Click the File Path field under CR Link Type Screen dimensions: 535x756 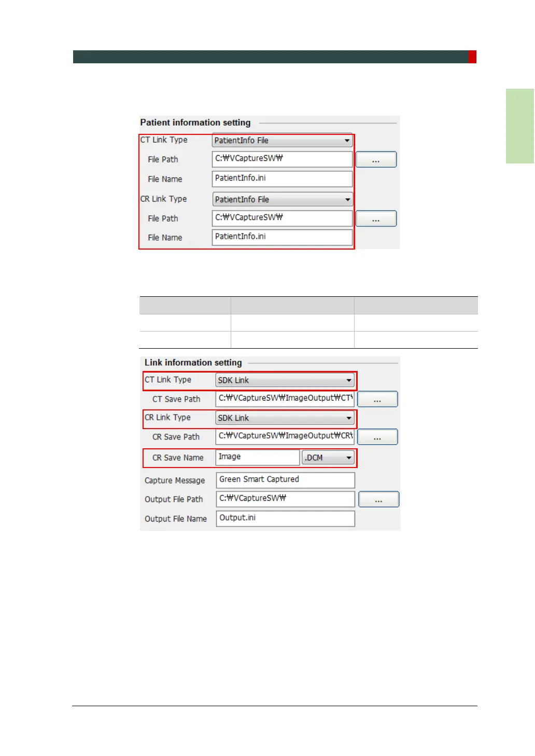(283, 218)
